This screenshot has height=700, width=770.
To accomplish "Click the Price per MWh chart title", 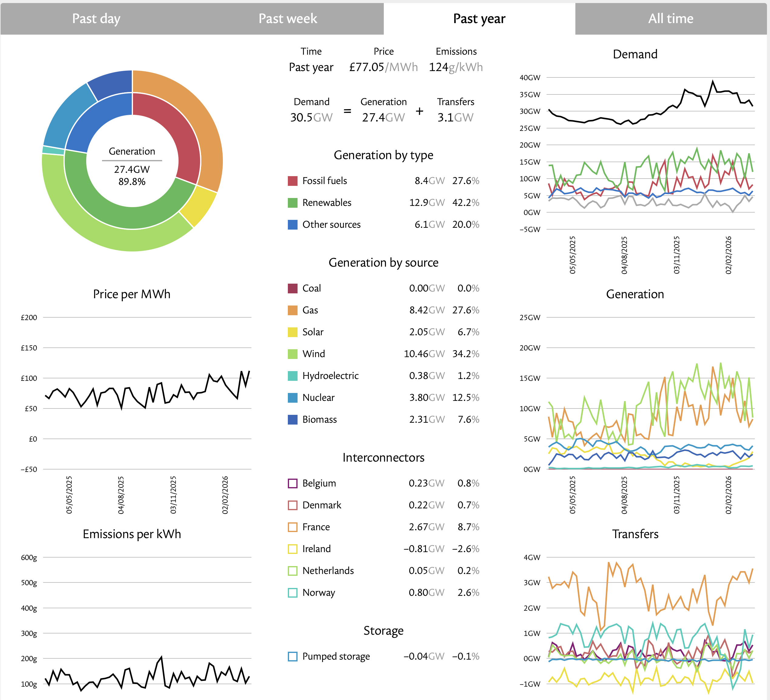I will pyautogui.click(x=131, y=294).
